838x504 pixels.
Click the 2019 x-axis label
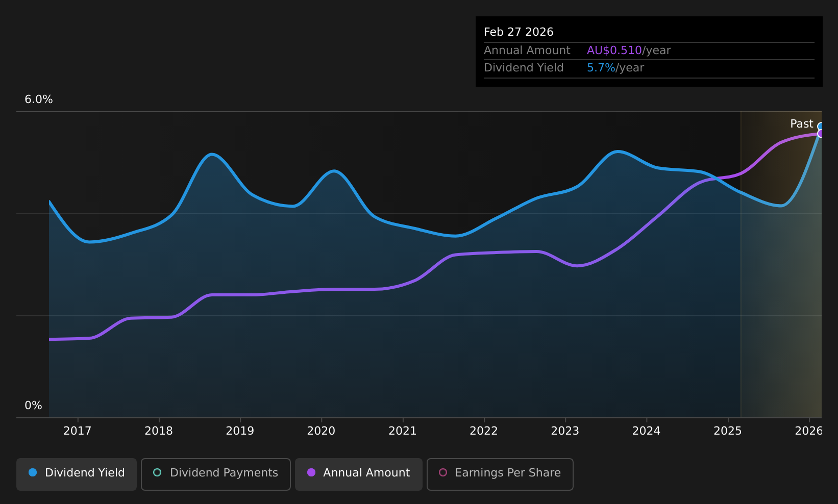[x=240, y=431]
